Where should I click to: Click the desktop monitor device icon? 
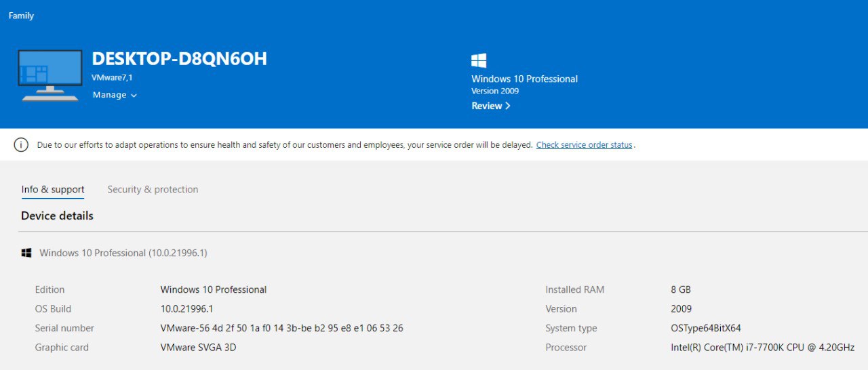(50, 75)
